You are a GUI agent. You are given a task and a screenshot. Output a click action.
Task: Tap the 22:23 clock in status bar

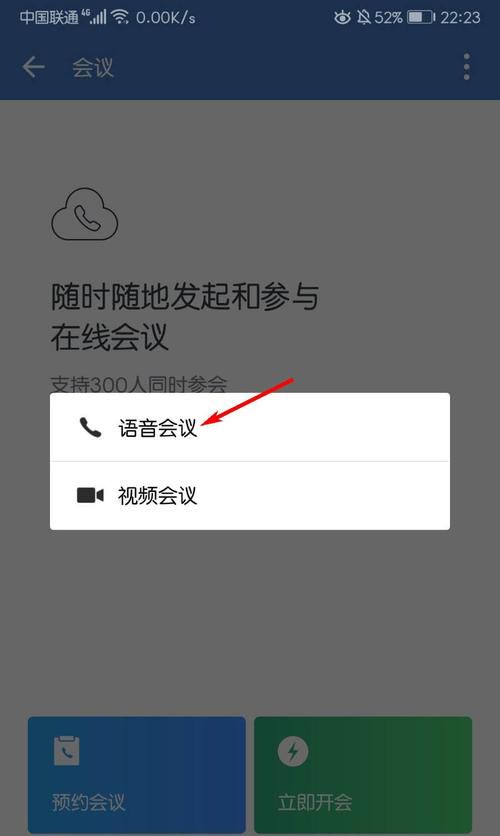coord(460,18)
